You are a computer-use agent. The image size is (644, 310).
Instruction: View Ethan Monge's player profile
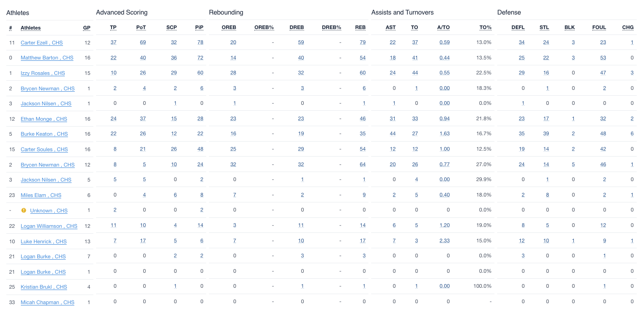coord(44,119)
